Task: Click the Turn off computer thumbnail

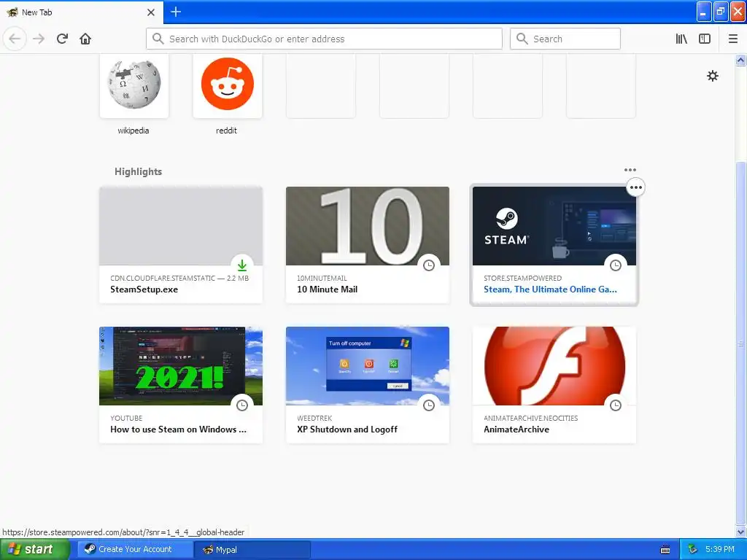Action: 368,366
